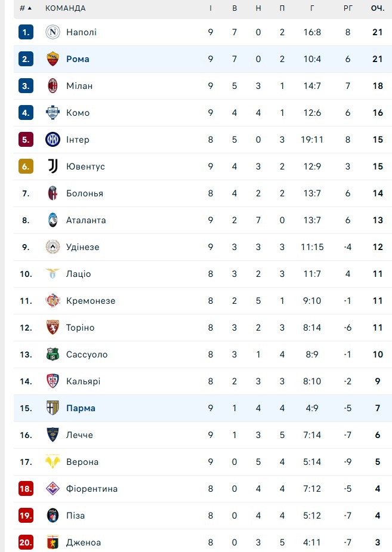
Task: Sort by the КОМАНДА column header
Action: 65,8
